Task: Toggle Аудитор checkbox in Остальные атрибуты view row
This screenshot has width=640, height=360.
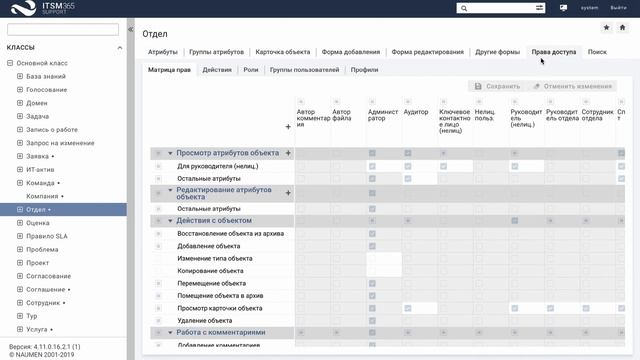Action: (x=408, y=178)
